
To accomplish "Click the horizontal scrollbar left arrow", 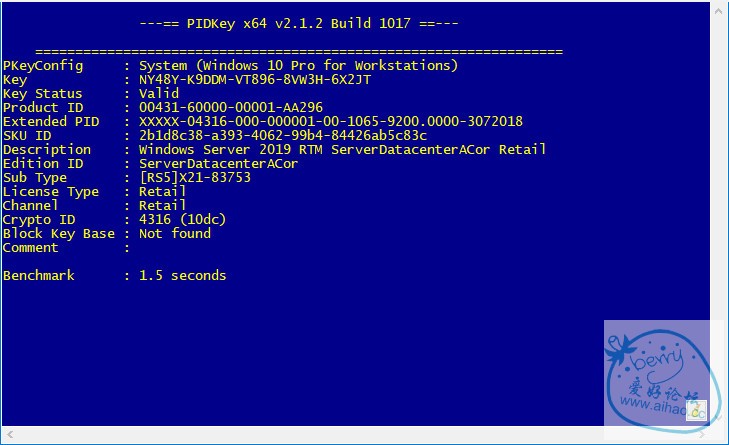I will [8, 436].
